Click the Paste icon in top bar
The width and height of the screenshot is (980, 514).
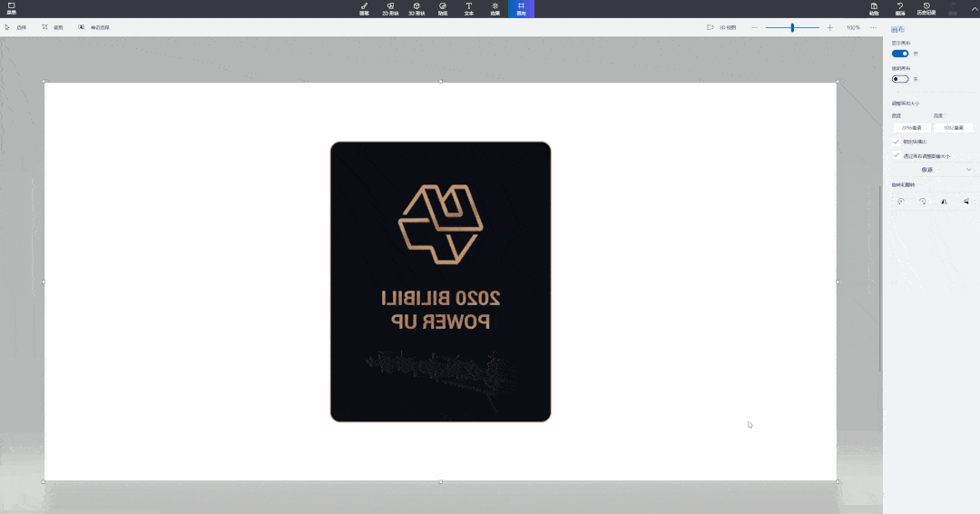[x=874, y=8]
